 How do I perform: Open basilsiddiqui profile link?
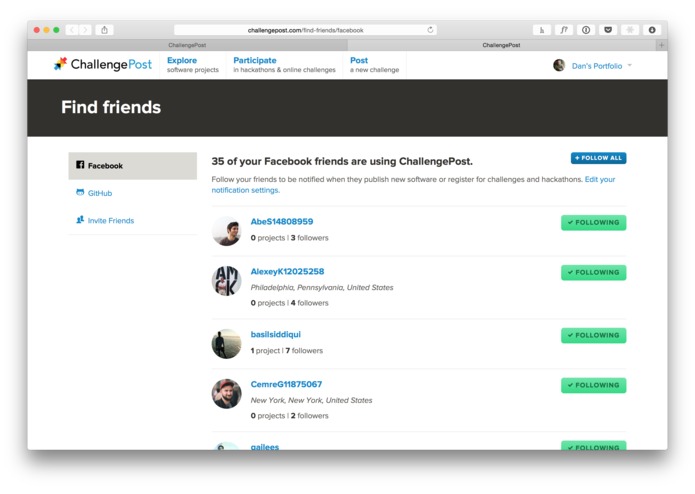point(276,335)
